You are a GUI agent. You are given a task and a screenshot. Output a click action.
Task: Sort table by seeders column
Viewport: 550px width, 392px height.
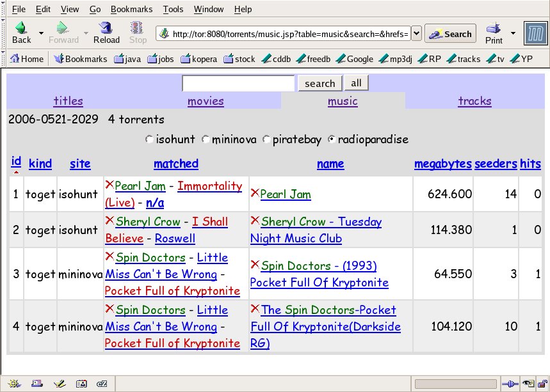(496, 164)
